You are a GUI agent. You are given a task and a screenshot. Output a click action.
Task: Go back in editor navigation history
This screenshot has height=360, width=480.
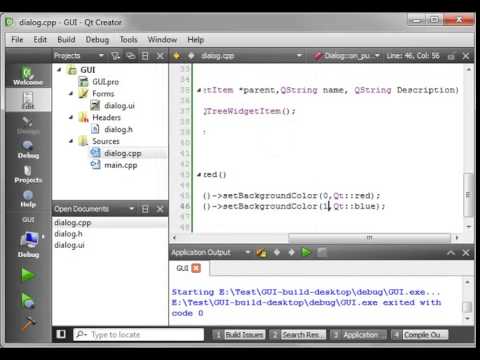tap(177, 56)
